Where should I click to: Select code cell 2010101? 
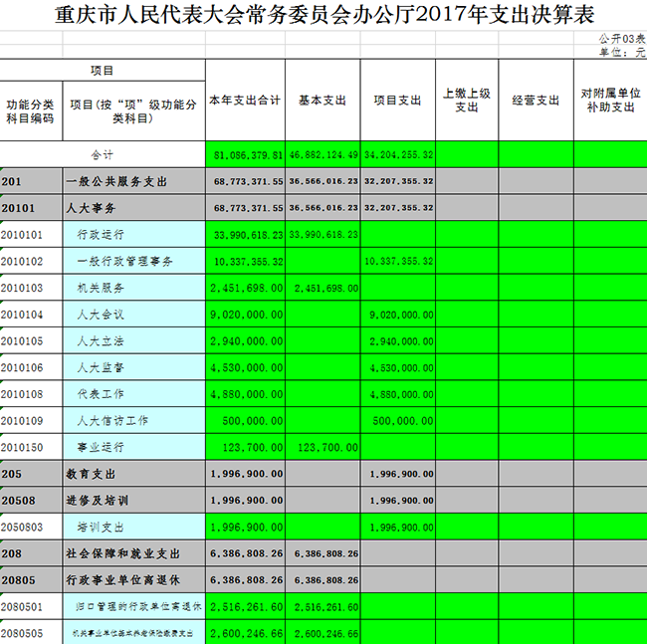pos(31,235)
